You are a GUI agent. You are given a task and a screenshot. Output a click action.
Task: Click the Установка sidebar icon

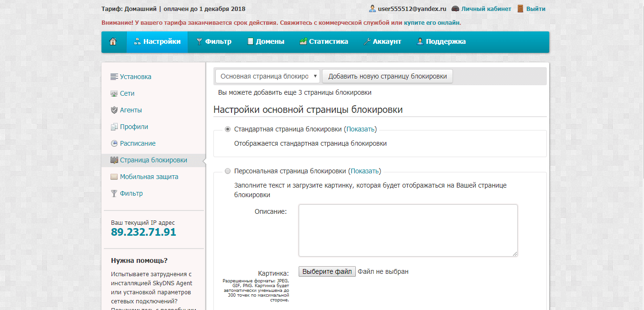tap(114, 77)
